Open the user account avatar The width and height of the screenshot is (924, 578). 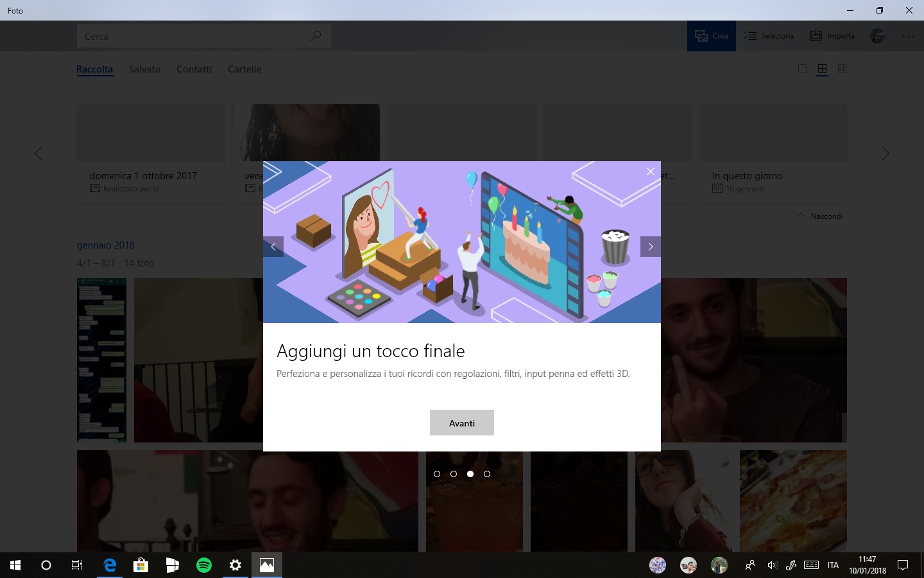coord(878,36)
